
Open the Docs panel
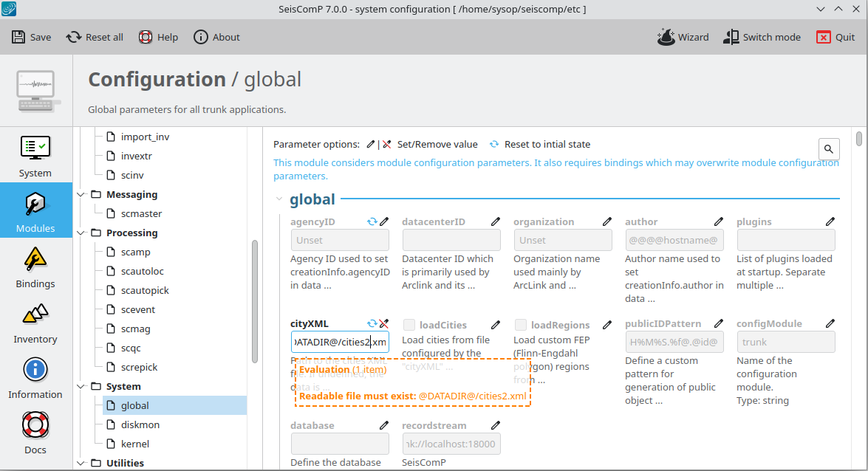click(35, 432)
